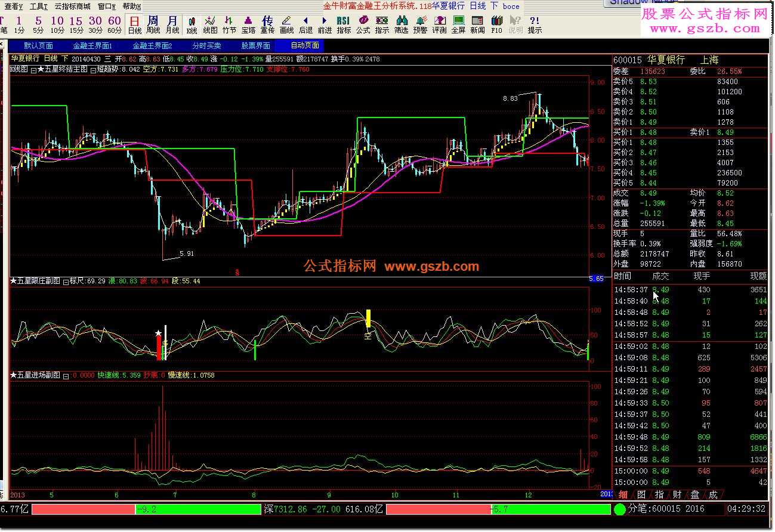Open the 评测 evaluation tool

(439, 24)
